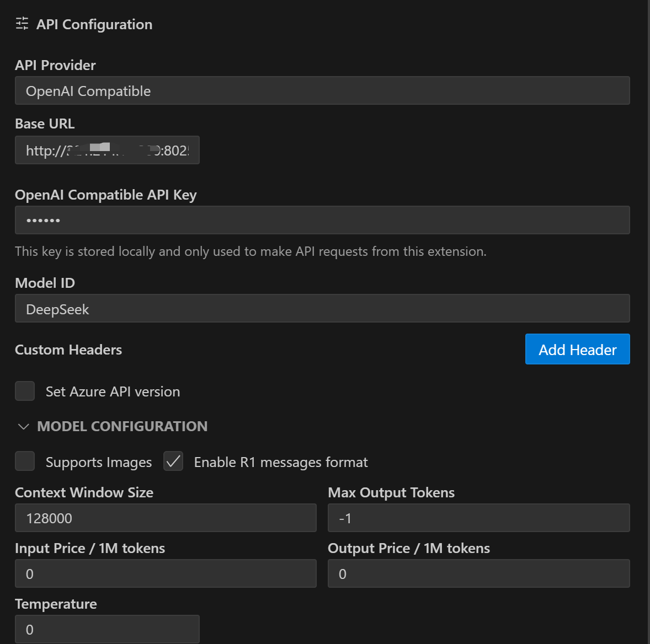650x644 pixels.
Task: Click the 'Set Azure API version' label text
Action: tap(113, 392)
